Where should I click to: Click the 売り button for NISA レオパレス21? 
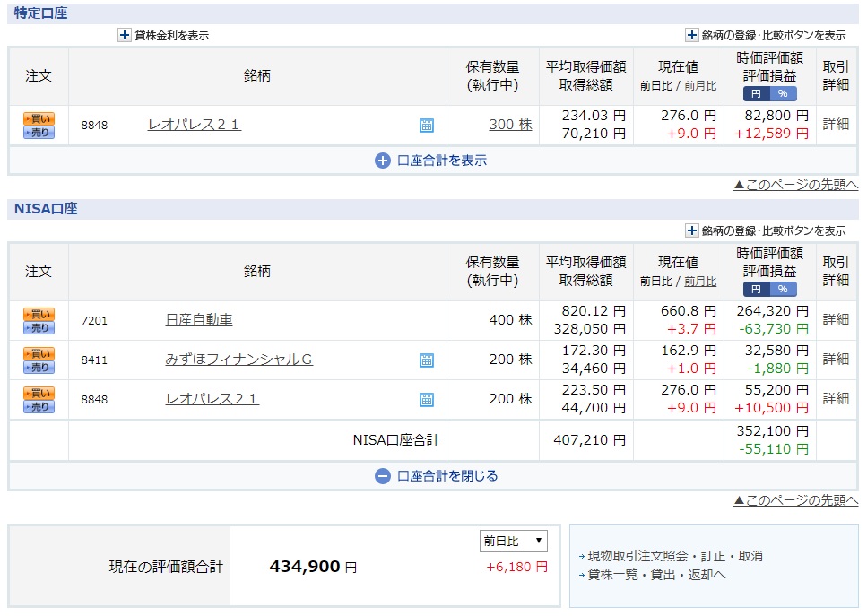pos(39,407)
